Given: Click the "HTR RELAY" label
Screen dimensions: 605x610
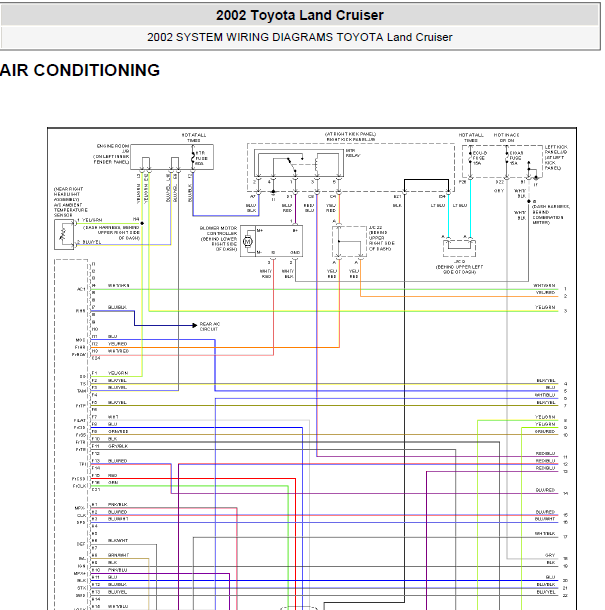Looking at the screenshot, I should pos(352,153).
